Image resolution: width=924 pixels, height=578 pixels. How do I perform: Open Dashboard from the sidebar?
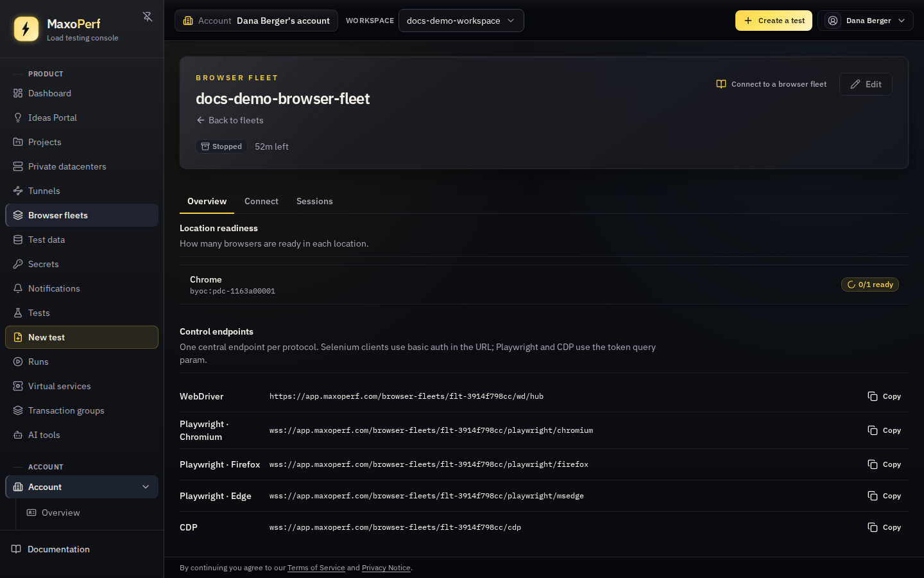[x=82, y=93]
